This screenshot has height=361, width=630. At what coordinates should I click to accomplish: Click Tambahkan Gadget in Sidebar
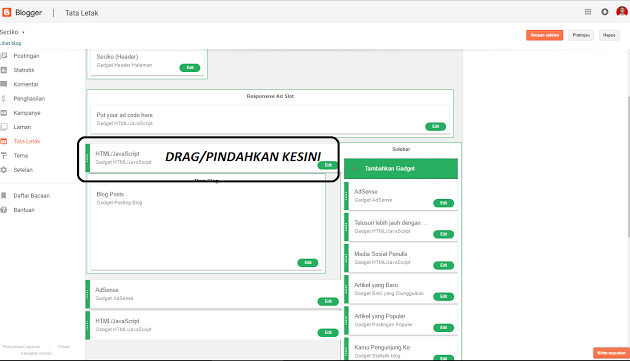click(401, 168)
